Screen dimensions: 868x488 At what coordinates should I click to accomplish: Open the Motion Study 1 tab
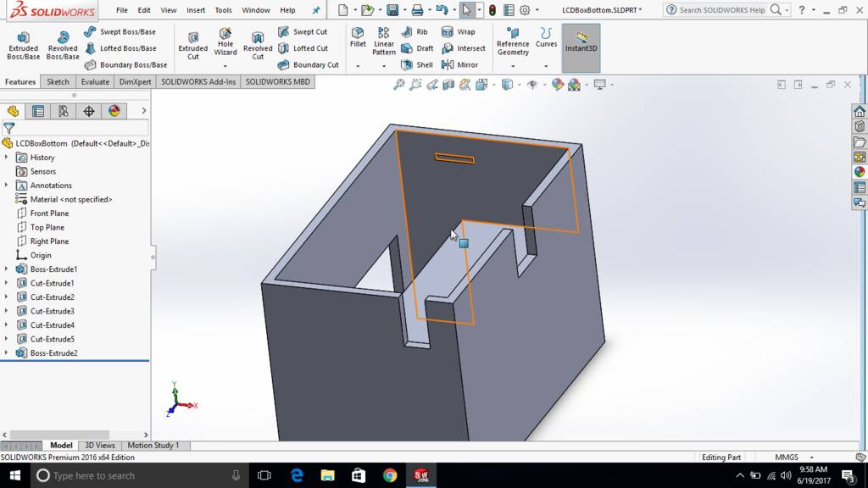[153, 446]
